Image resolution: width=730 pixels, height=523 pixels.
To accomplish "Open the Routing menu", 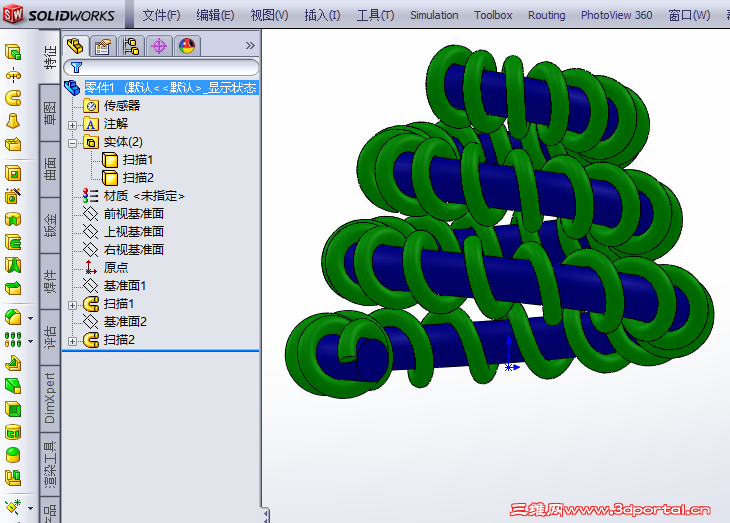I will [547, 15].
